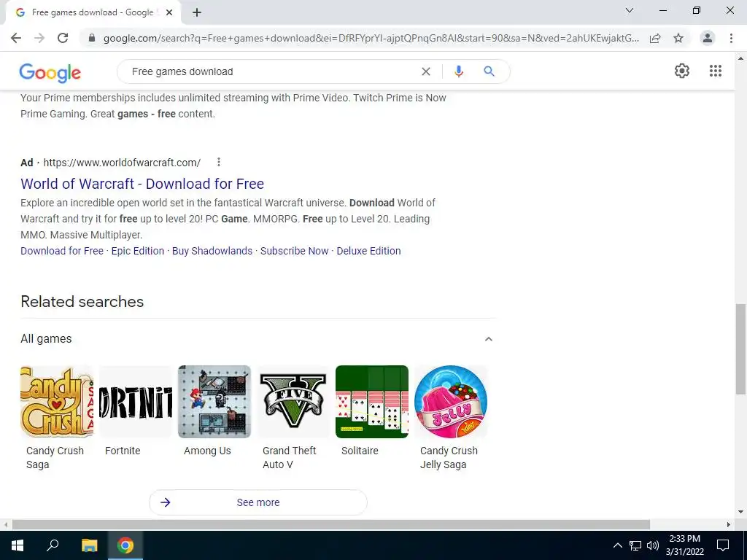This screenshot has height=560, width=747.
Task: Select the Solitaire thumbnail
Action: click(x=372, y=402)
